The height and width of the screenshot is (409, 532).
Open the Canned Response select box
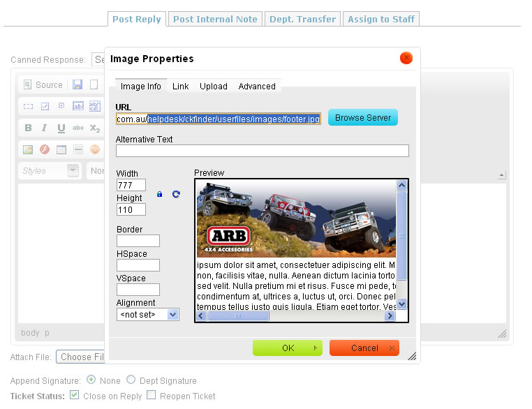(x=98, y=60)
